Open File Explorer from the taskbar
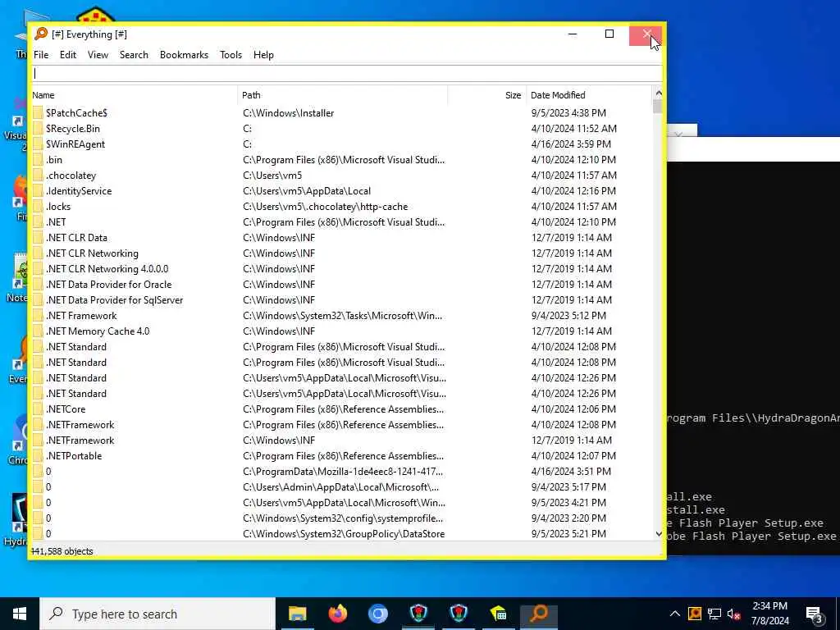The height and width of the screenshot is (630, 840). [x=297, y=614]
